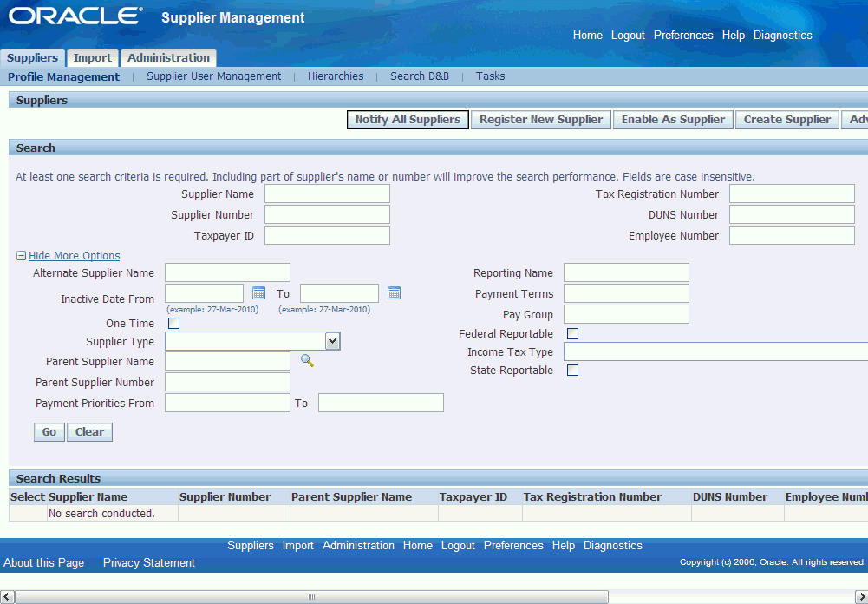Click the footer Home link
This screenshot has height=604, width=868.
pos(418,545)
